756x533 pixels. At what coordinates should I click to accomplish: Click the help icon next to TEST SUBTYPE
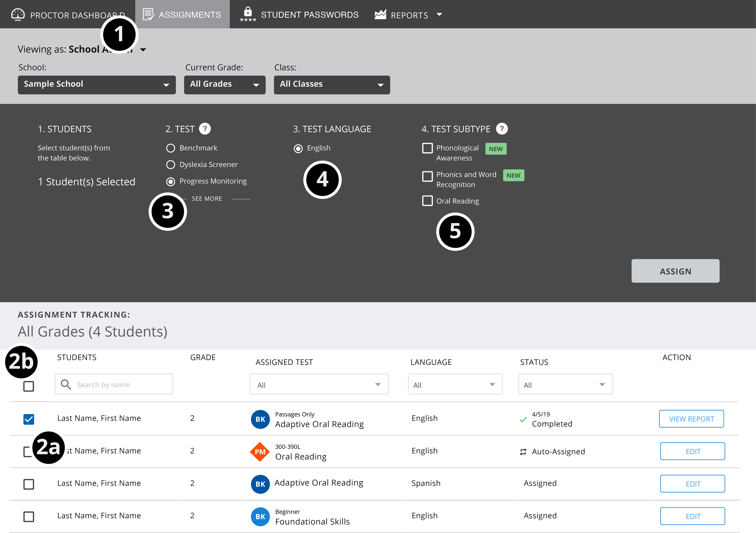click(x=502, y=129)
